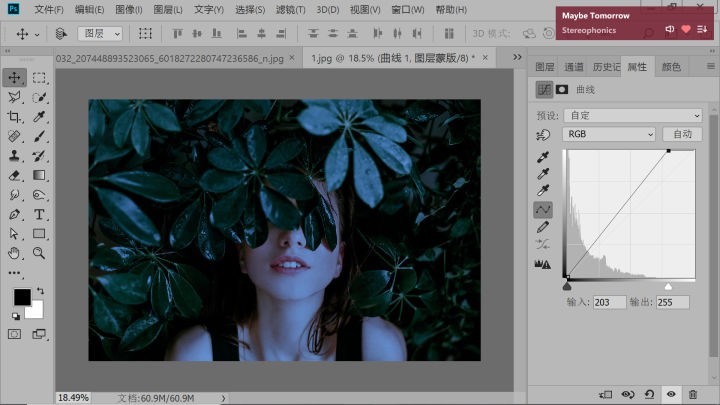Click the black foreground color swatch
The width and height of the screenshot is (720, 405).
pyautogui.click(x=21, y=297)
